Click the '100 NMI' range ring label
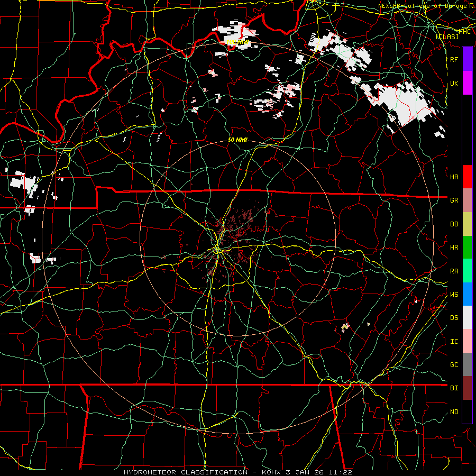The width and height of the screenshot is (476, 476). tap(237, 42)
